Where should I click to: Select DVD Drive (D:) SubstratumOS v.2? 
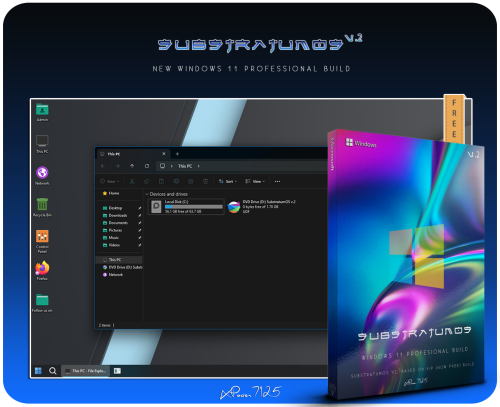point(262,207)
